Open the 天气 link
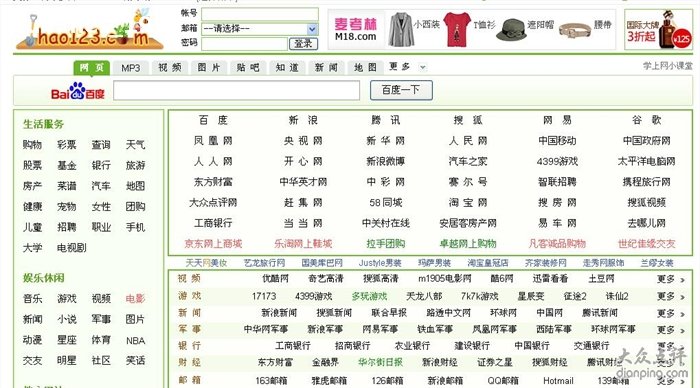This screenshot has width=700, height=388. click(135, 145)
